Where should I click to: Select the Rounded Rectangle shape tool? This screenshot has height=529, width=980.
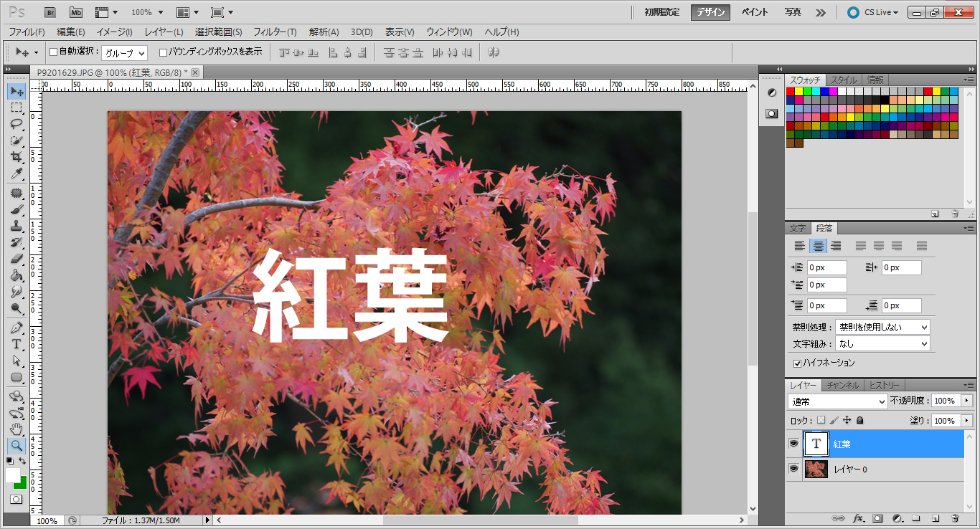pos(17,378)
